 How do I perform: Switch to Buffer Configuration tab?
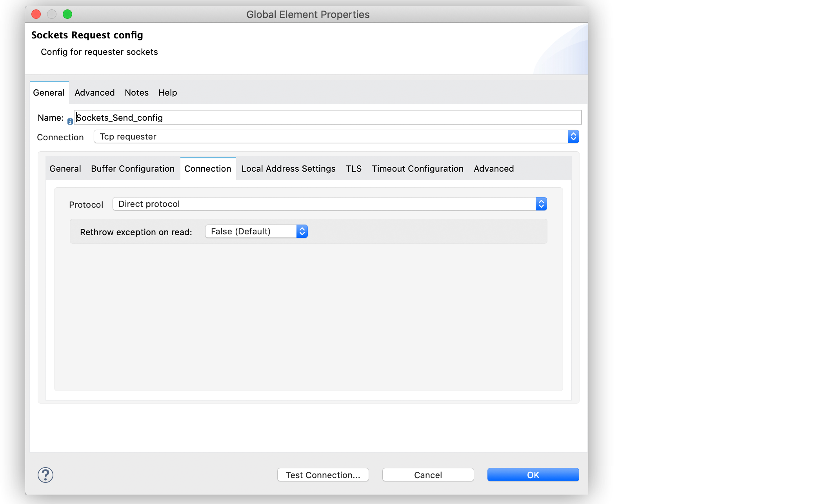pos(132,169)
